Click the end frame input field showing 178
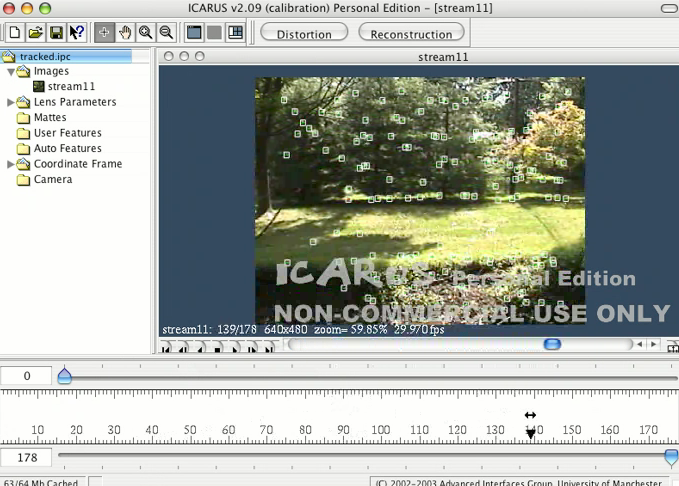This screenshot has width=679, height=486. click(x=26, y=457)
